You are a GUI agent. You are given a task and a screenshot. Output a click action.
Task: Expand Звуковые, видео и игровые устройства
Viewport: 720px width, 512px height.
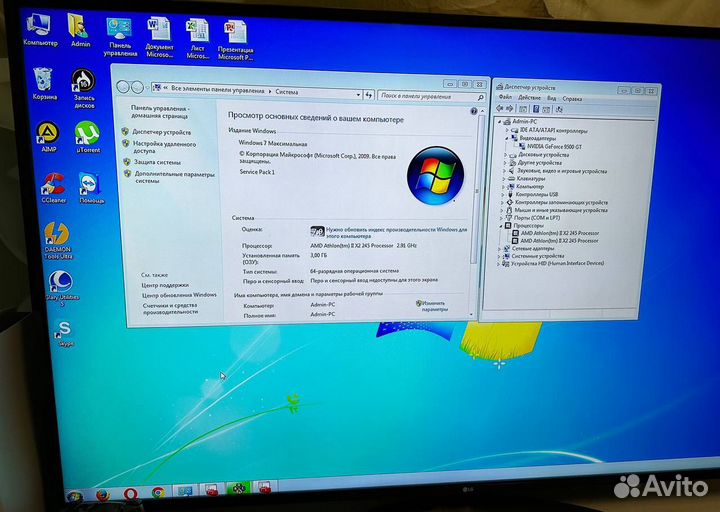click(505, 170)
